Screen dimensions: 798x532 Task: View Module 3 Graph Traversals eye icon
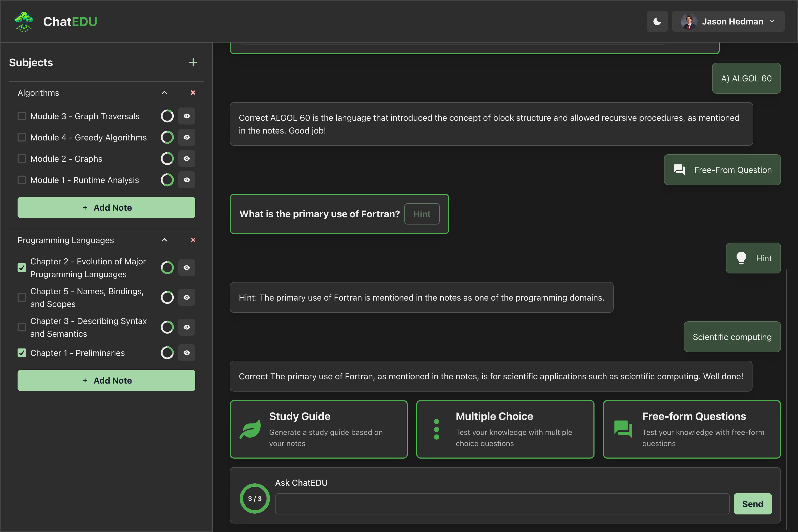coord(187,116)
